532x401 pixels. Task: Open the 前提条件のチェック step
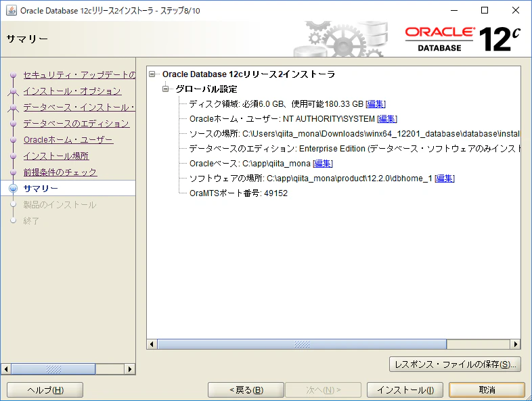coord(60,172)
